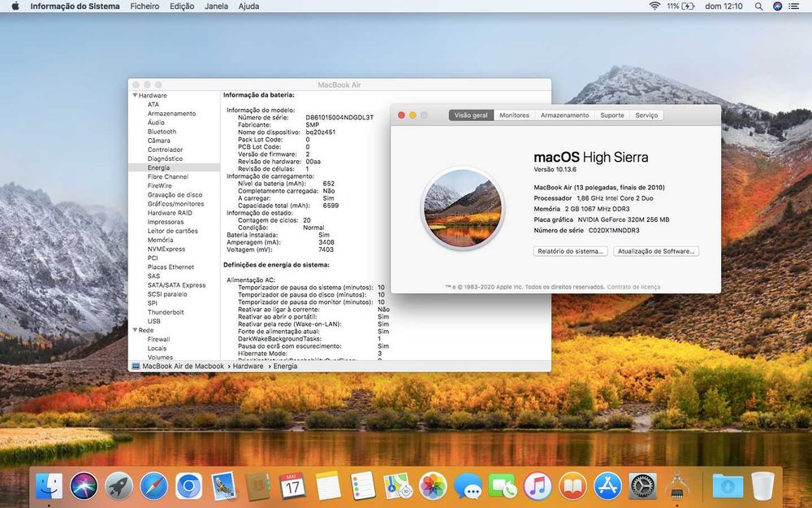Open Maps app in the dock
Image resolution: width=812 pixels, height=508 pixels.
click(x=398, y=486)
